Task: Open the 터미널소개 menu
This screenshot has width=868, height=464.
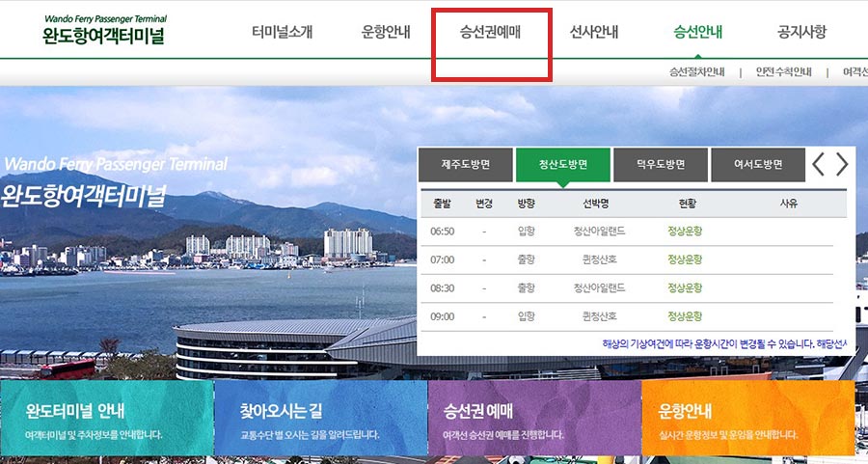Action: [283, 32]
